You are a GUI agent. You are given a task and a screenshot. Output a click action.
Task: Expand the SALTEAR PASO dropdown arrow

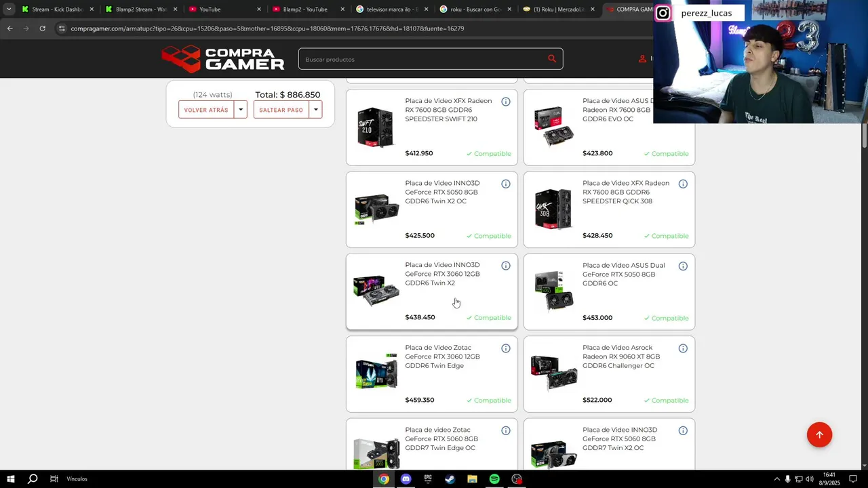point(315,110)
